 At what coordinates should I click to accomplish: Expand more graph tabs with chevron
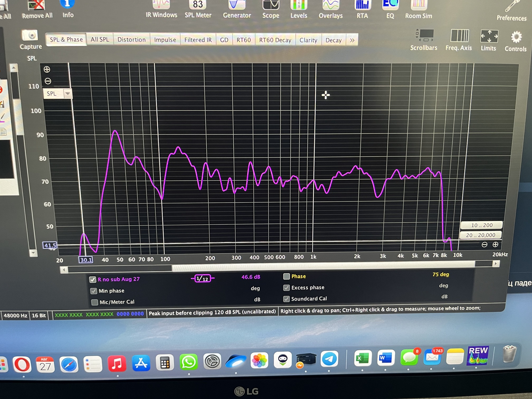(352, 40)
